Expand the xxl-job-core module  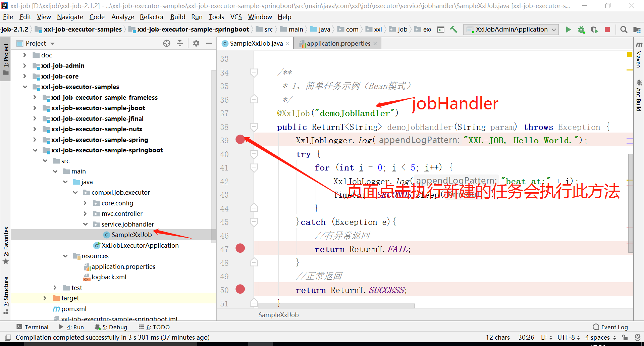(24, 76)
